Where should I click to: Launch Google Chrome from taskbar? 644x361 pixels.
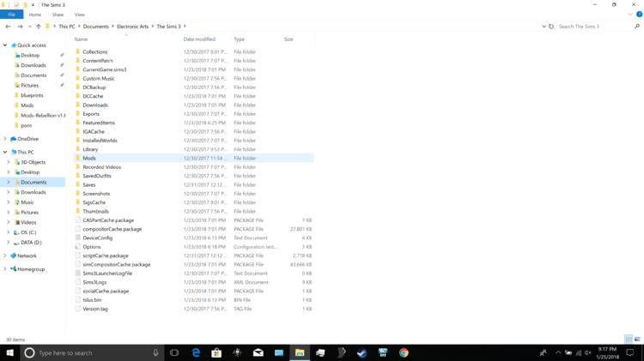click(x=404, y=352)
